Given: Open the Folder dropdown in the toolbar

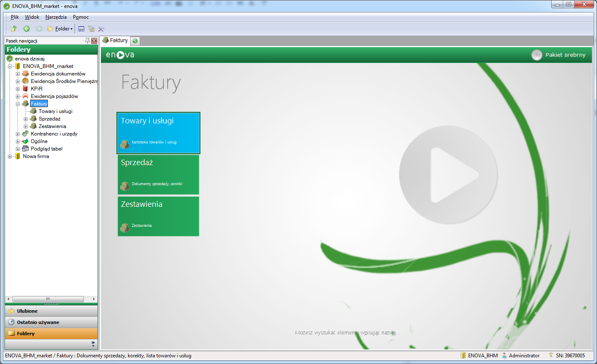Looking at the screenshot, I should click(60, 29).
